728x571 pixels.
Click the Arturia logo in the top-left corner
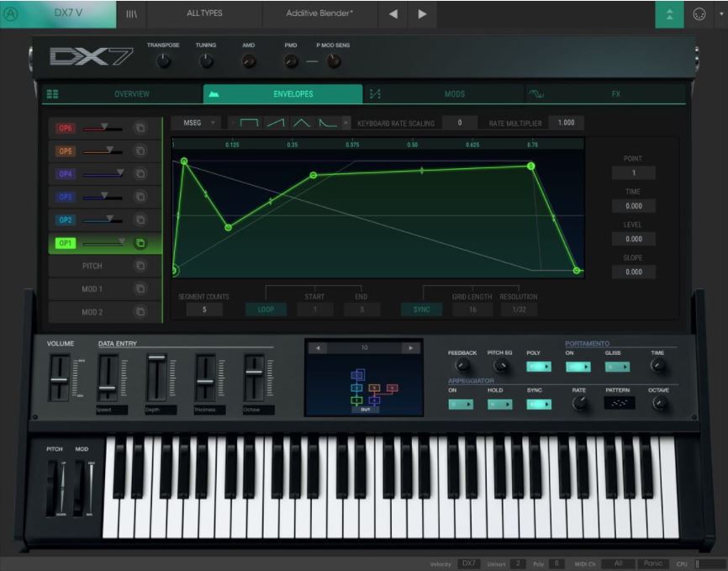coord(12,12)
